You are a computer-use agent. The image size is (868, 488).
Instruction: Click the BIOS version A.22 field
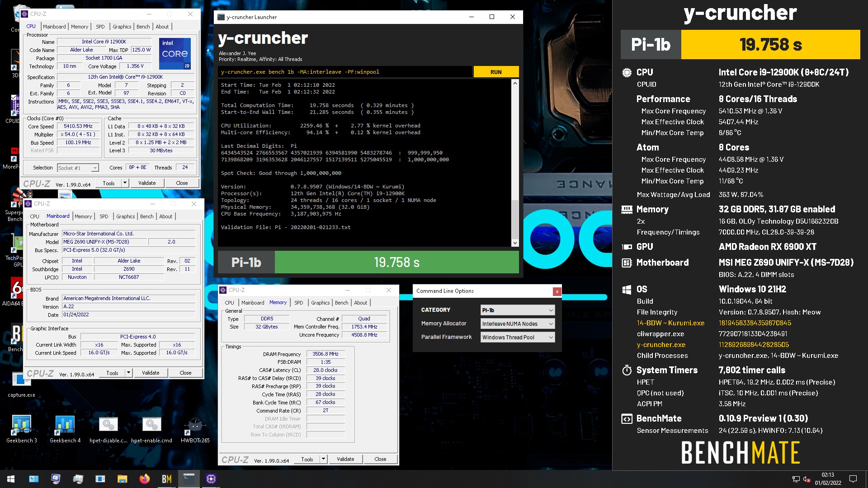point(129,306)
